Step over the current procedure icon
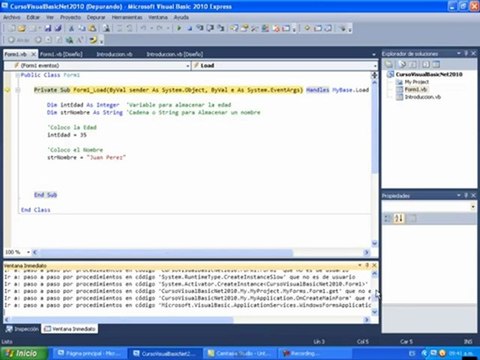This screenshot has height=360, width=480. (x=210, y=29)
